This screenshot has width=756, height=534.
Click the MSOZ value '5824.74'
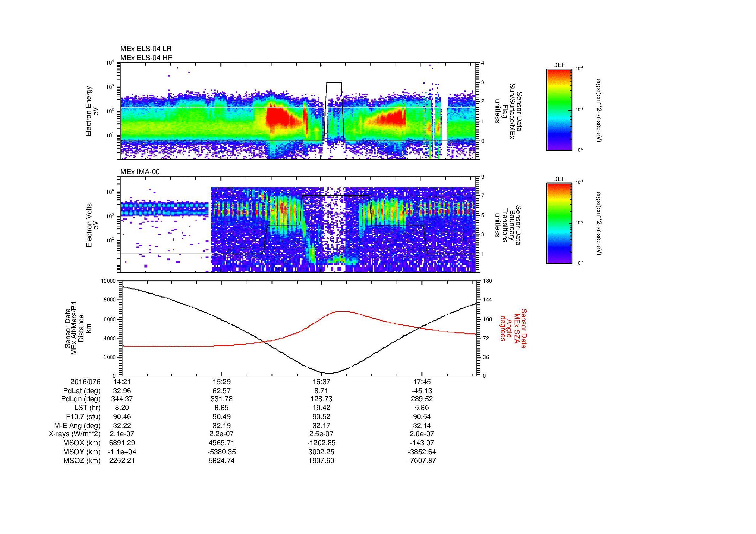pos(222,461)
